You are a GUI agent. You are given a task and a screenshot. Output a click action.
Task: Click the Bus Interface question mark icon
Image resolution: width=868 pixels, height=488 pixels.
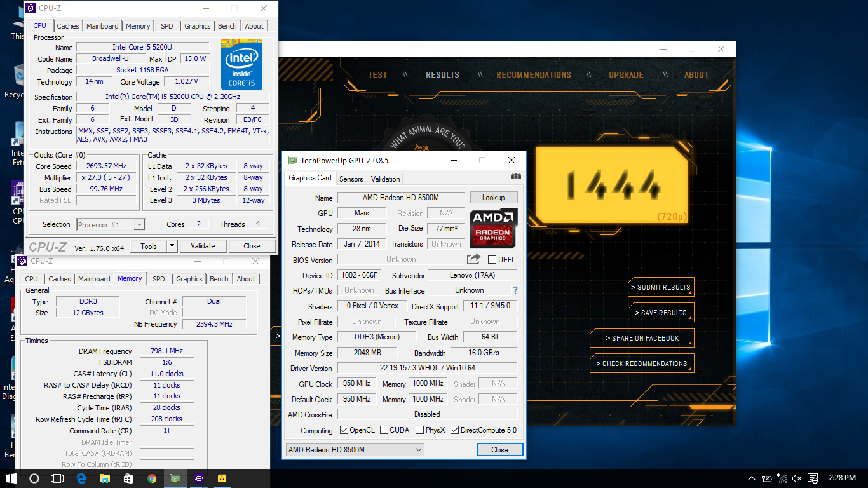tap(515, 290)
